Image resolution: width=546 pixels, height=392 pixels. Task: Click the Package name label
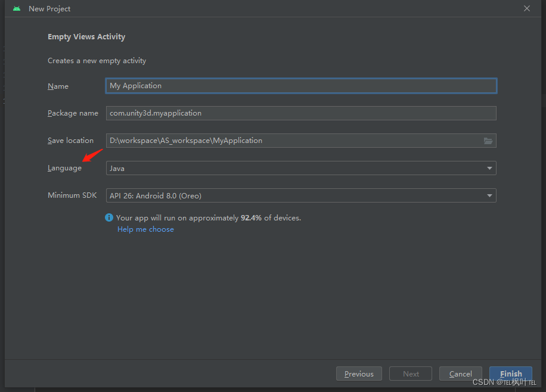coord(73,113)
